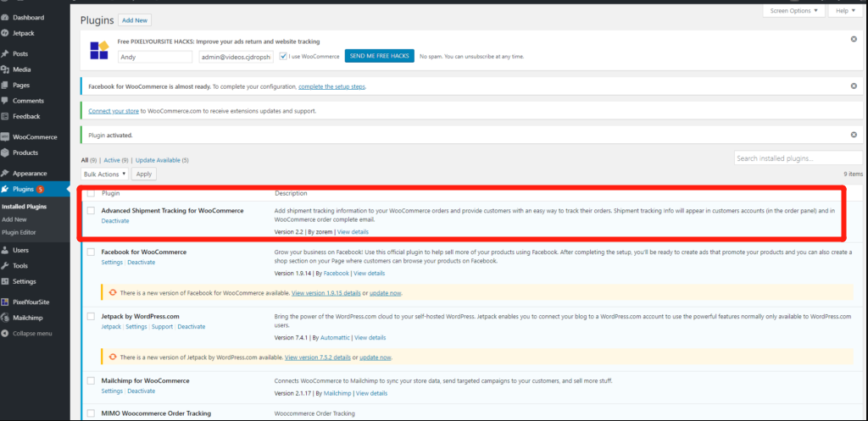This screenshot has width=868, height=421.
Task: Click the name field containing Andy
Action: (155, 57)
